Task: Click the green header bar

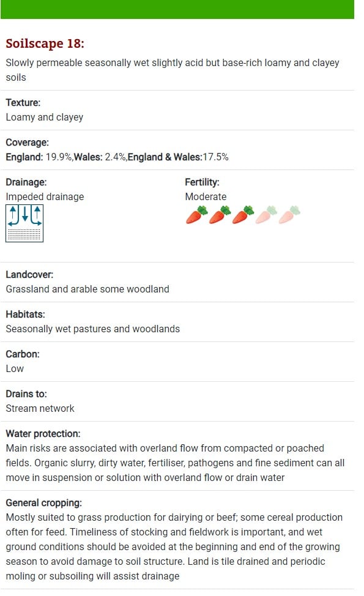Action: point(177,9)
